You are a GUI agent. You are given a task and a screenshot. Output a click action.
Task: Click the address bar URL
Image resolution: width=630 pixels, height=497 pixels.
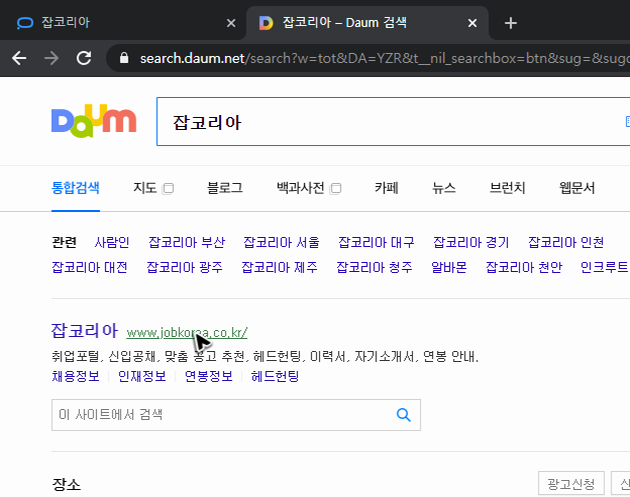coord(384,59)
